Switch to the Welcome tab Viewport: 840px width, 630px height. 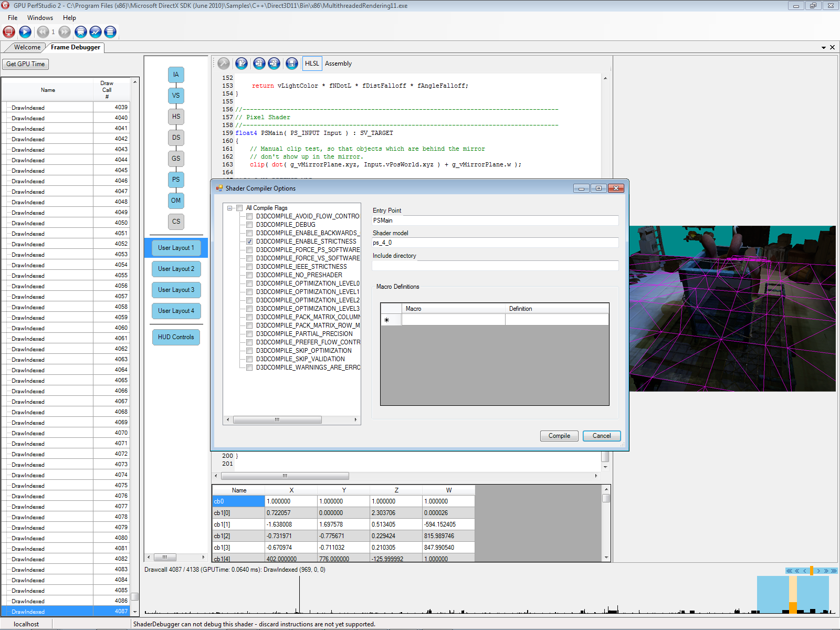click(27, 47)
